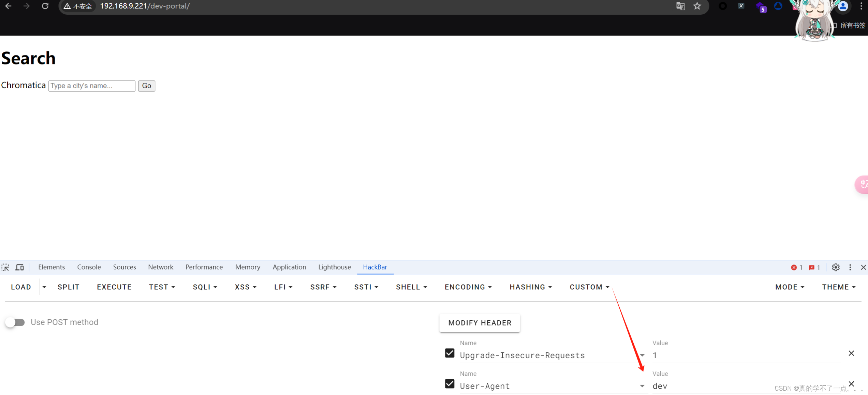Open DevTools settings gear

(x=836, y=268)
